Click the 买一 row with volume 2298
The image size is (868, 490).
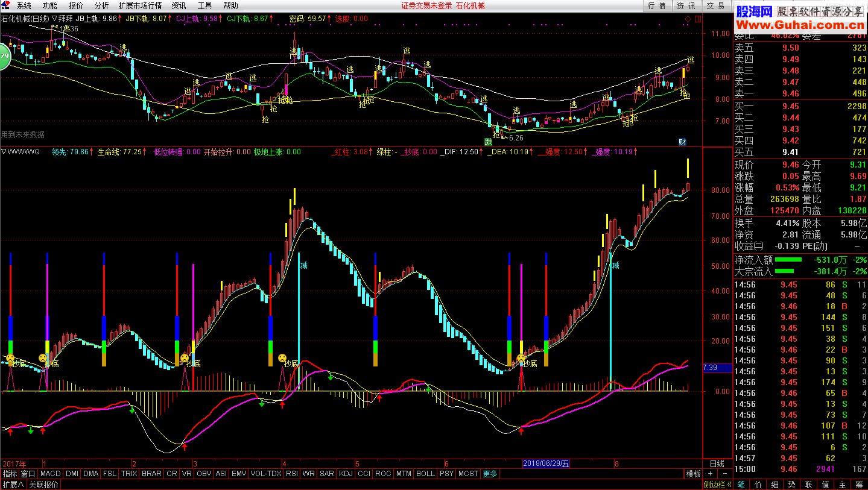[x=800, y=106]
